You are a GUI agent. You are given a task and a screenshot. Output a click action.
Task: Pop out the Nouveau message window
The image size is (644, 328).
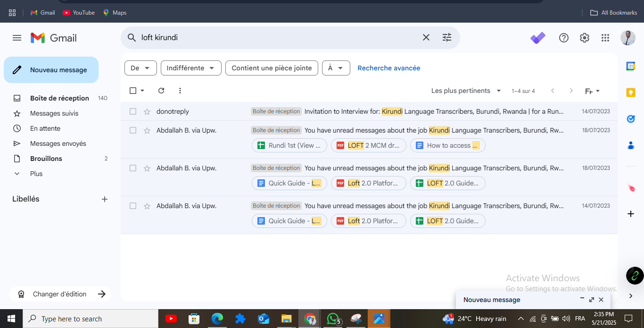pos(592,300)
